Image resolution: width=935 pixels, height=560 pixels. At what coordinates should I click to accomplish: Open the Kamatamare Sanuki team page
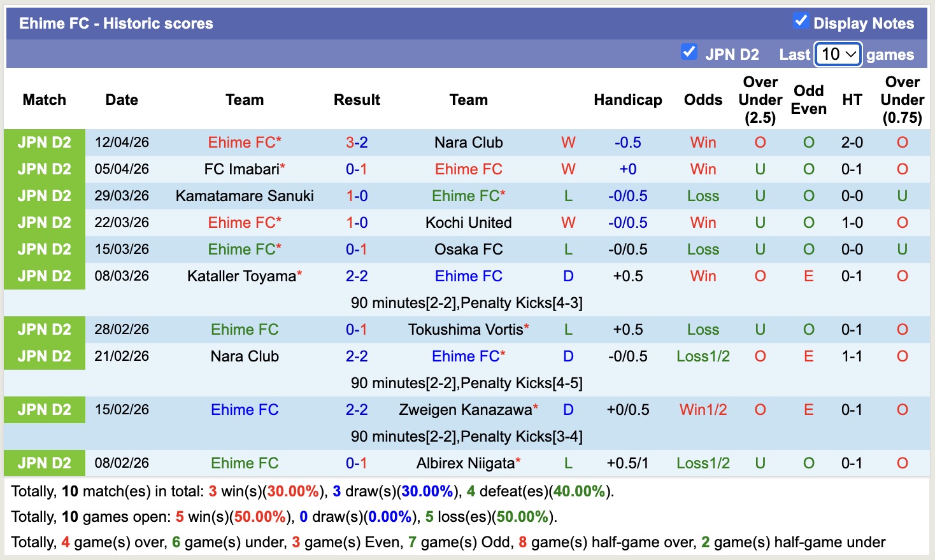245,195
